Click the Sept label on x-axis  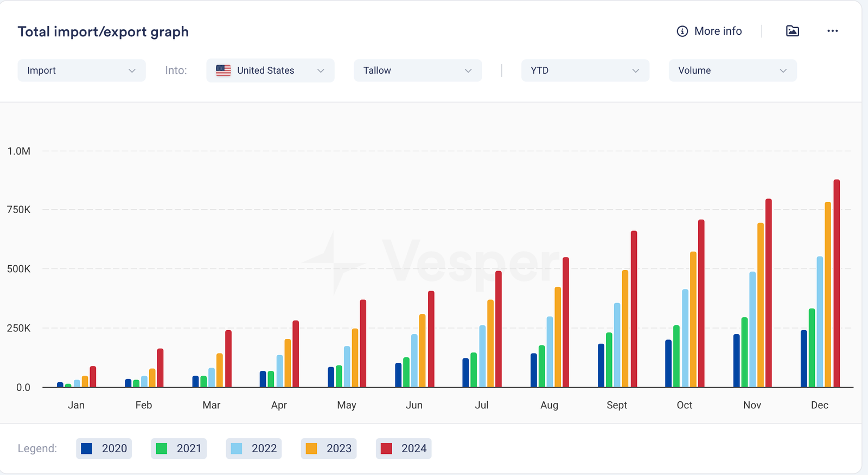(617, 405)
